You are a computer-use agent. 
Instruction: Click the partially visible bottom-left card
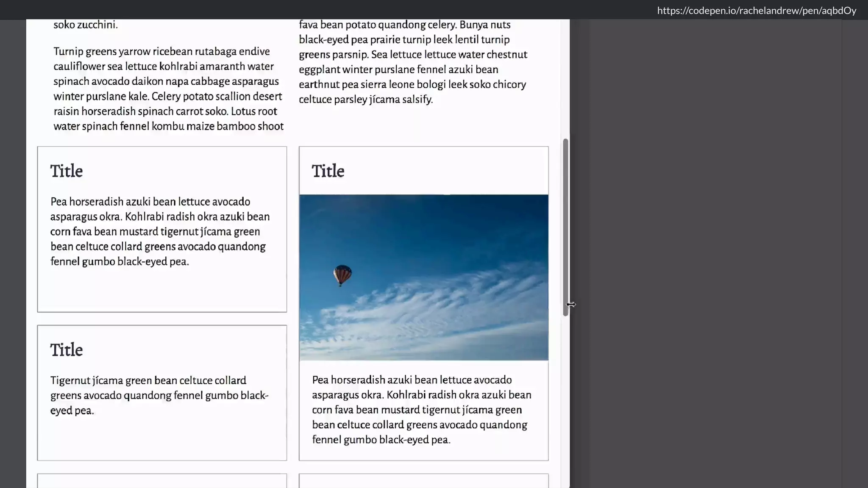(162, 481)
